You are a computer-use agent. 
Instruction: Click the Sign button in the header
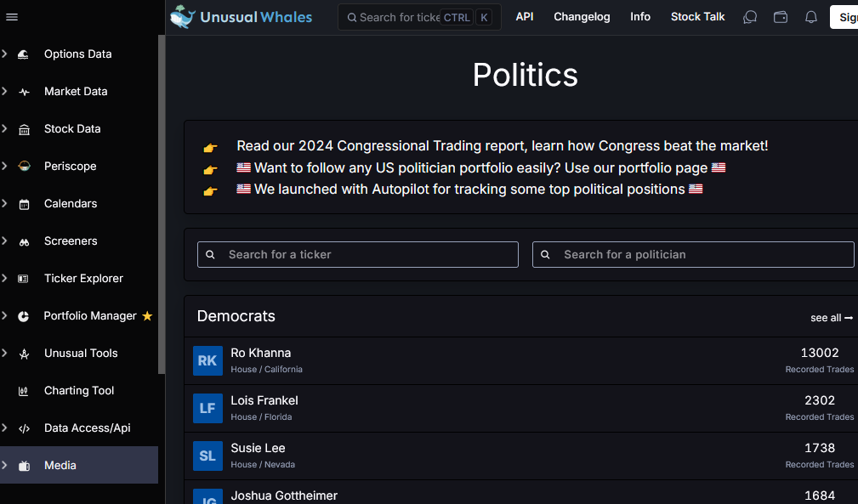coord(844,17)
